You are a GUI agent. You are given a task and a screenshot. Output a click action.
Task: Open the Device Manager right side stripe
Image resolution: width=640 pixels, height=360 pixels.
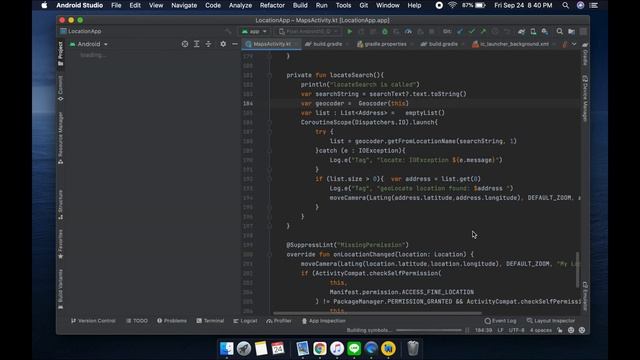tap(585, 98)
